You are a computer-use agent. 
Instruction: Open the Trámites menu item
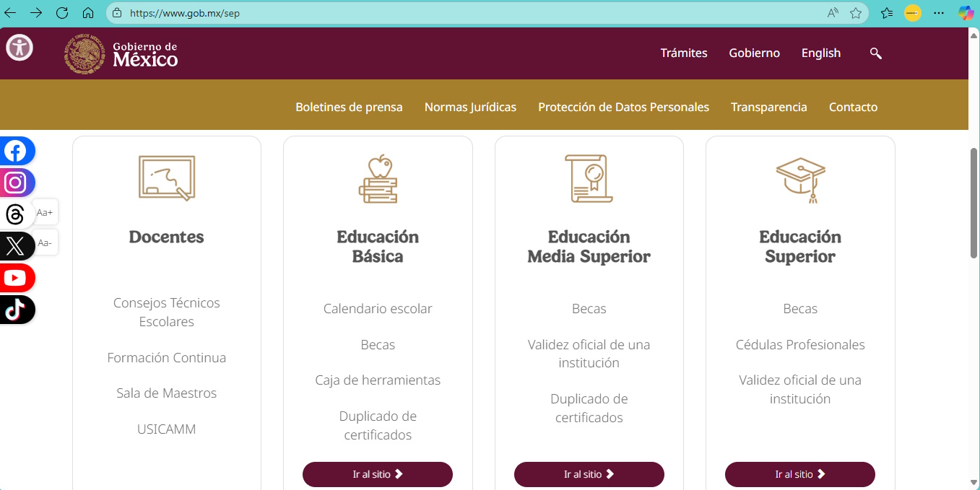click(x=683, y=53)
